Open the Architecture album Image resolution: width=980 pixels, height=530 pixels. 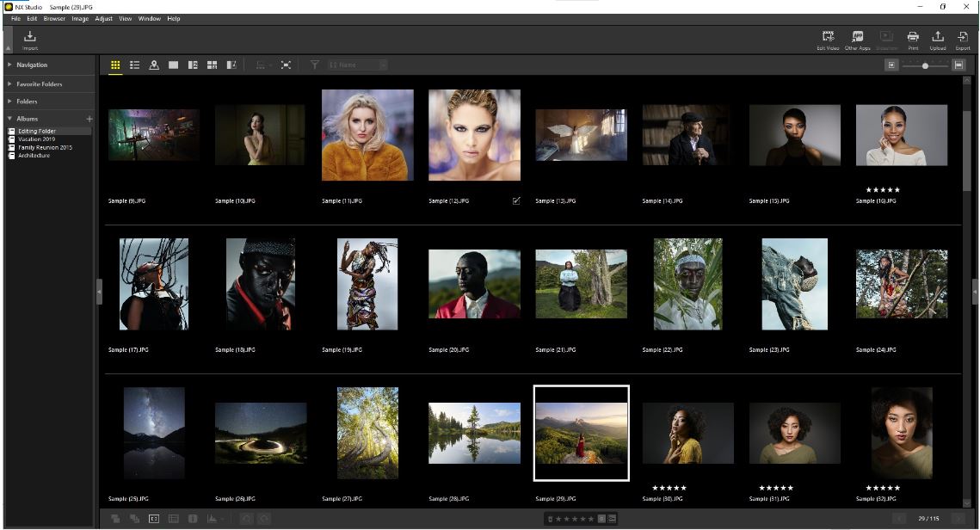(34, 156)
